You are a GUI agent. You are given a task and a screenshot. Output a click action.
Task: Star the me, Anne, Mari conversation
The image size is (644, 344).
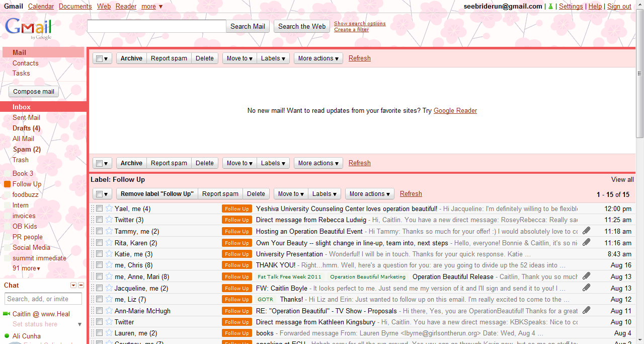(x=109, y=277)
